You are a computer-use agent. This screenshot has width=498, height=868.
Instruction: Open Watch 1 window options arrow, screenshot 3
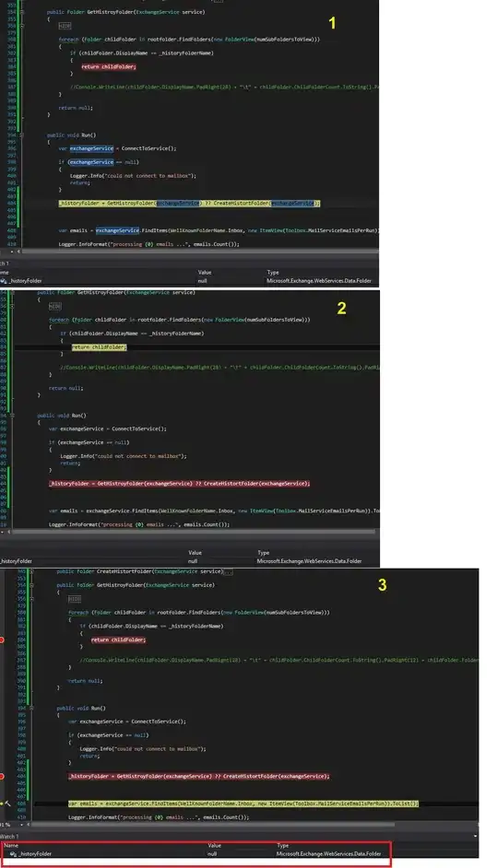[x=475, y=837]
